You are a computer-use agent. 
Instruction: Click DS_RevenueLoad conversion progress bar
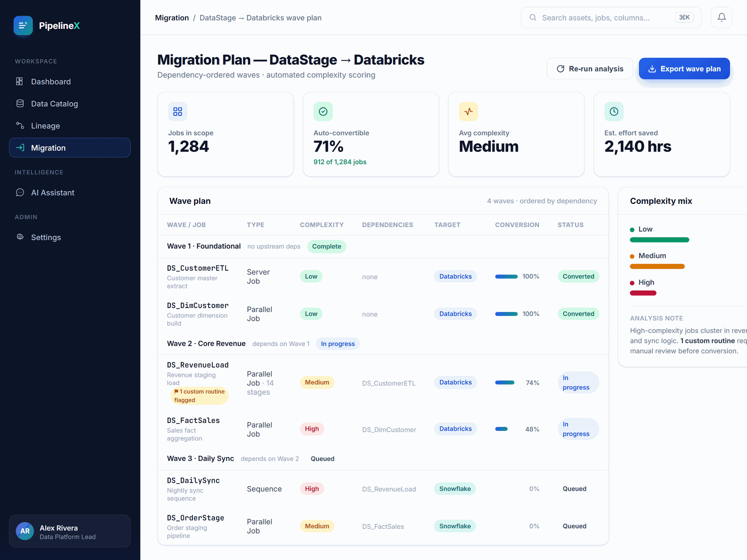(x=505, y=382)
